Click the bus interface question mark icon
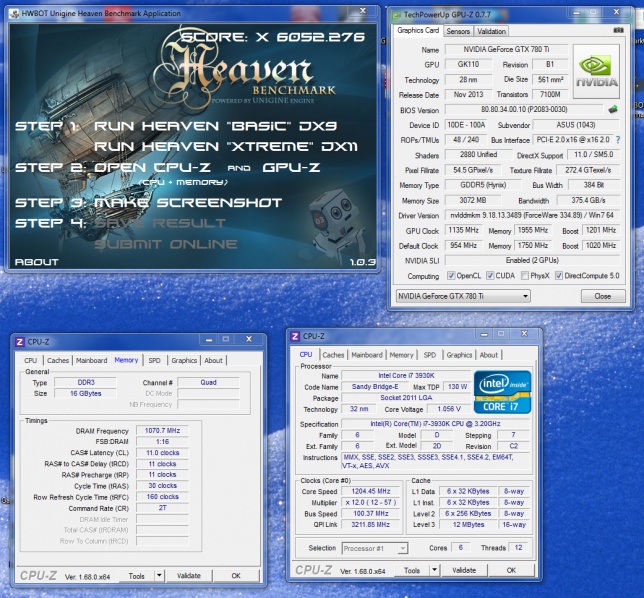This screenshot has height=598, width=644. point(617,139)
